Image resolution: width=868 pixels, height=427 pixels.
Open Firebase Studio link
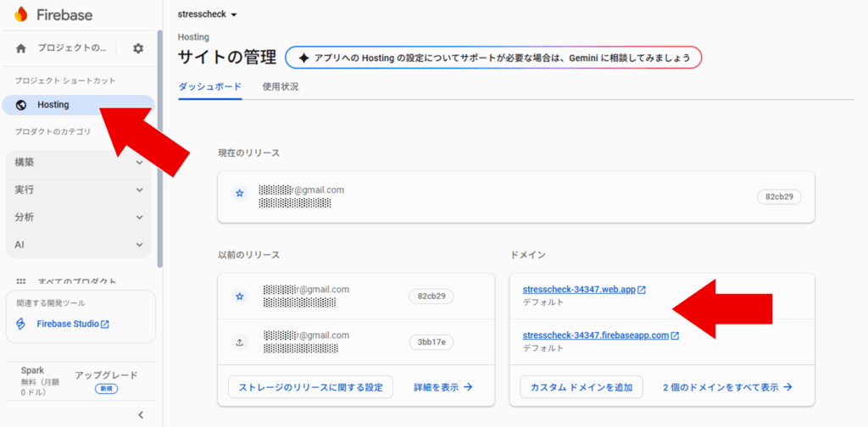pyautogui.click(x=68, y=324)
